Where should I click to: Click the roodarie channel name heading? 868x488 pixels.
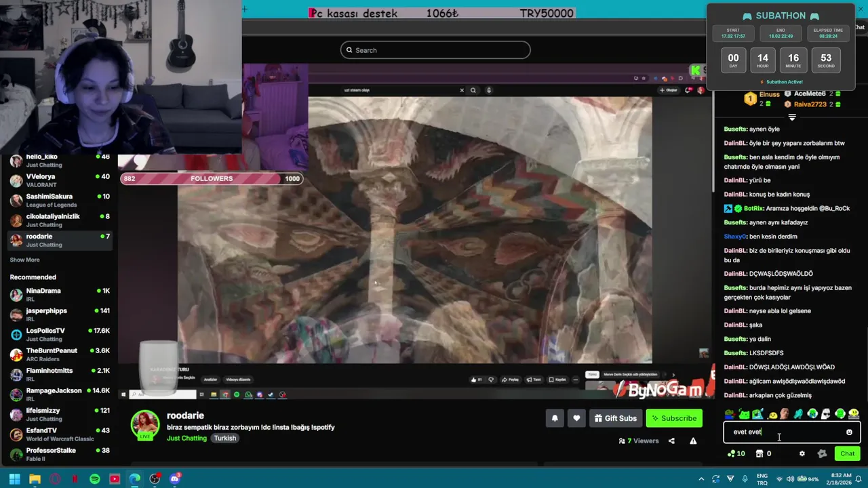(x=185, y=415)
